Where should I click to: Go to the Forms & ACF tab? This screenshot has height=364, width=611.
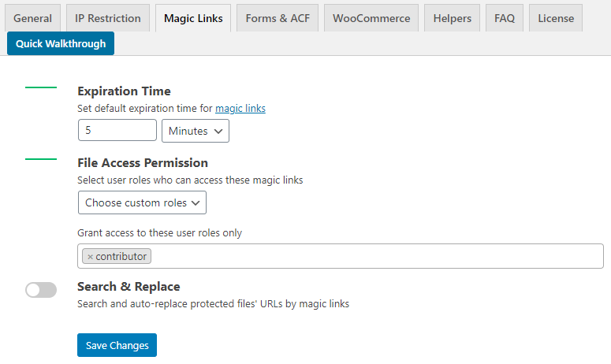[278, 18]
